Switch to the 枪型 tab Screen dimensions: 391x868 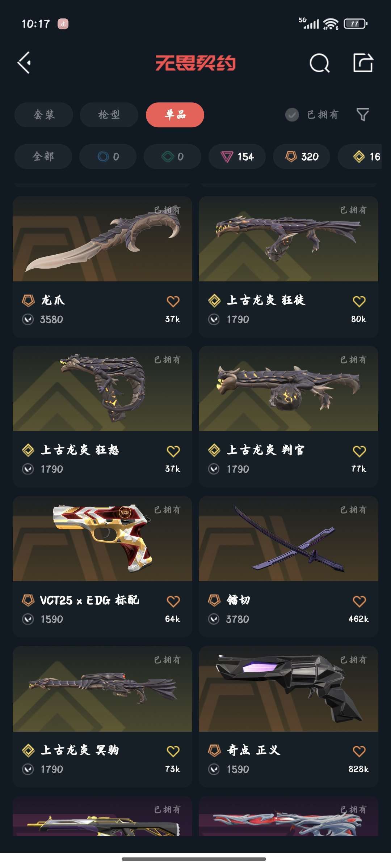click(109, 115)
